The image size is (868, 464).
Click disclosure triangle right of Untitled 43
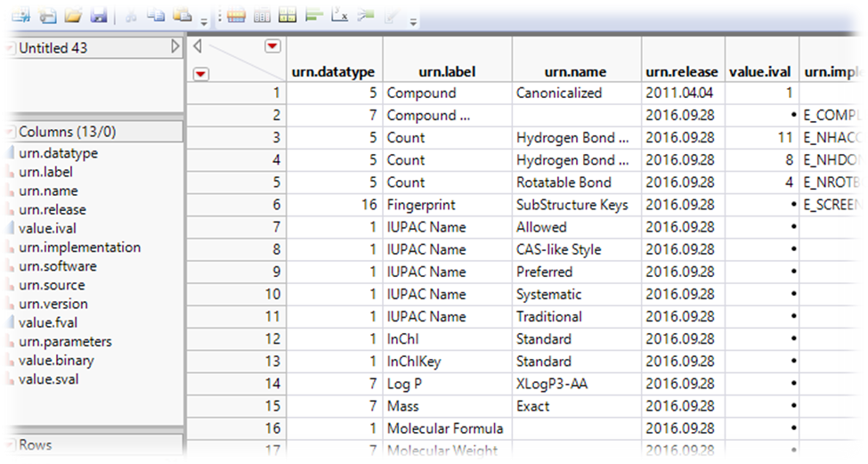pyautogui.click(x=175, y=46)
